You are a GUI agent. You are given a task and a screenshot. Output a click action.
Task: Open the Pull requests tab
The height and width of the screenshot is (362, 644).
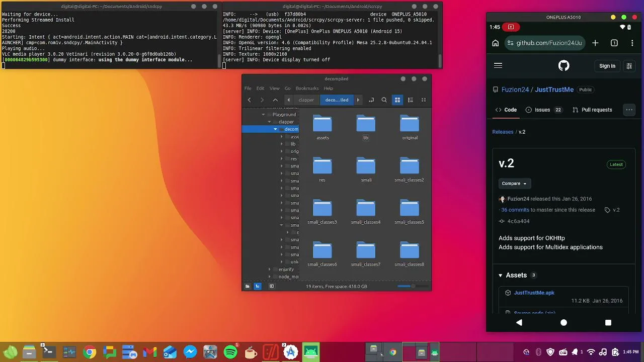point(592,110)
